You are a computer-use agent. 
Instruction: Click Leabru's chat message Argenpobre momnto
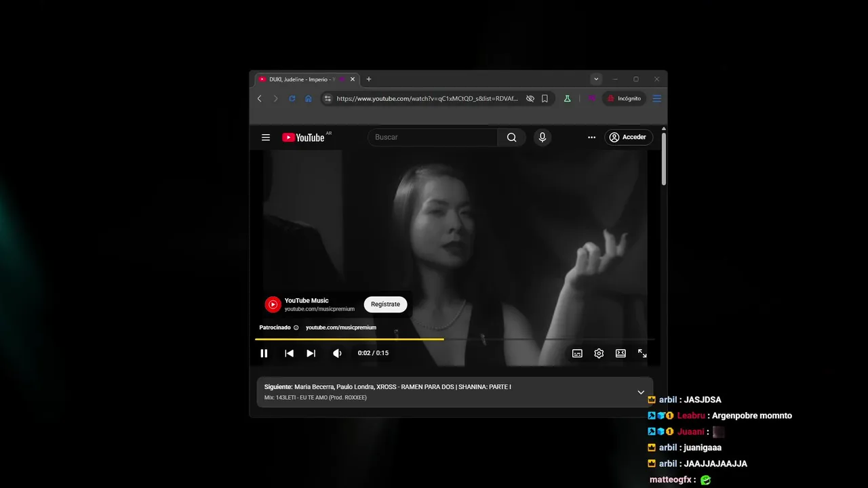pyautogui.click(x=752, y=415)
